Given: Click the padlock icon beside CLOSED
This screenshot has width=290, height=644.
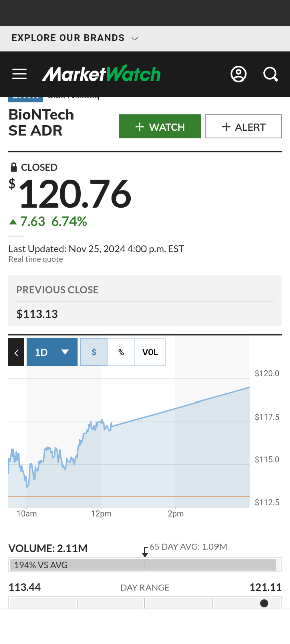Looking at the screenshot, I should [x=14, y=167].
